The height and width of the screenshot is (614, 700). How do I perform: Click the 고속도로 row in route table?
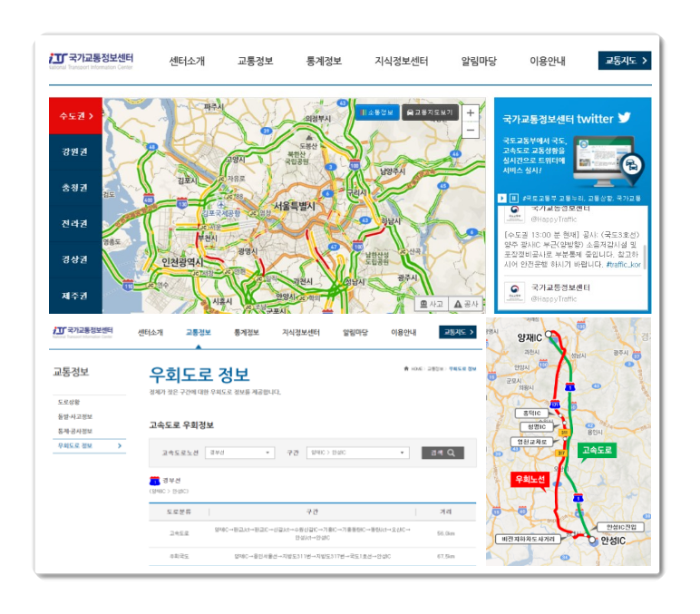pos(313,533)
